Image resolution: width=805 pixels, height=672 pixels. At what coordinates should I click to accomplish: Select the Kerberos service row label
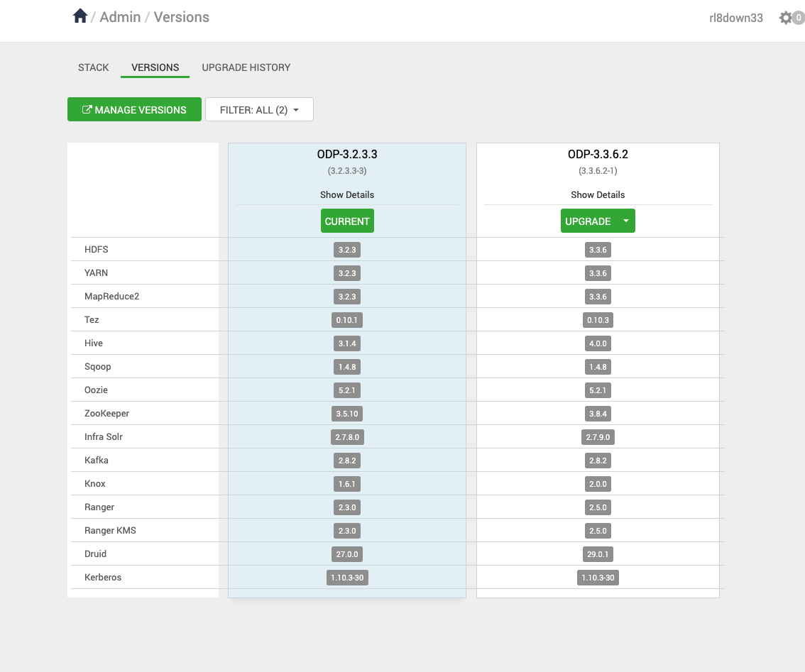pos(103,577)
